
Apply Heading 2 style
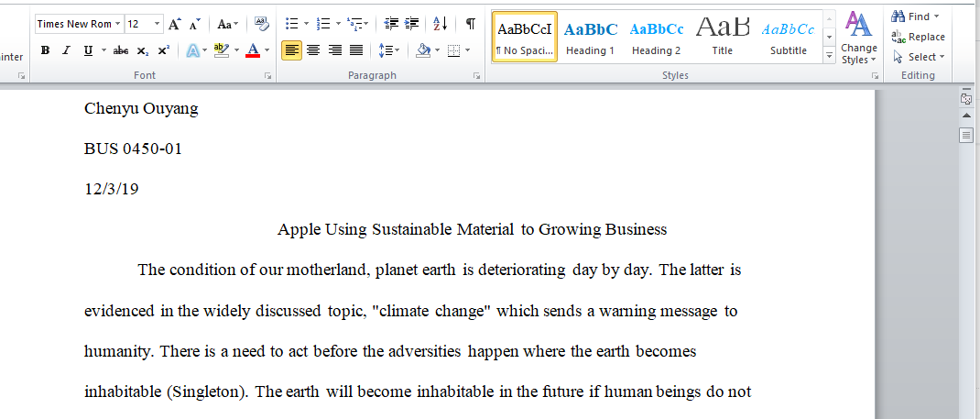point(657,37)
